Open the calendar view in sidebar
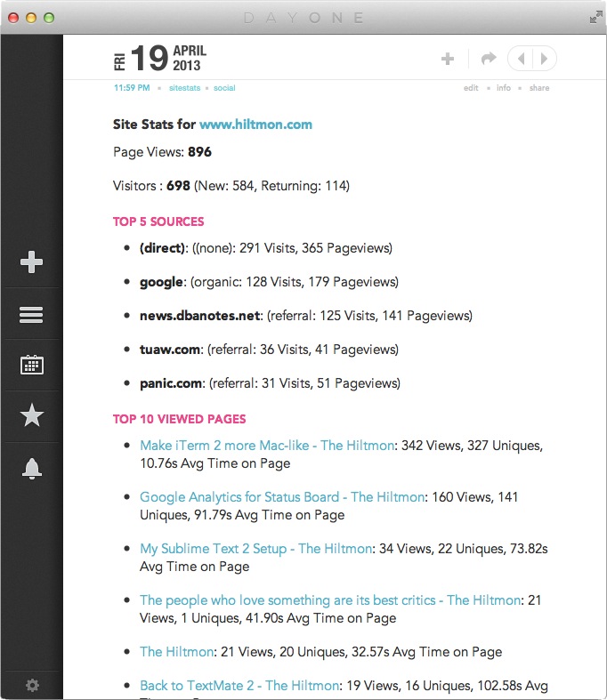 point(32,365)
